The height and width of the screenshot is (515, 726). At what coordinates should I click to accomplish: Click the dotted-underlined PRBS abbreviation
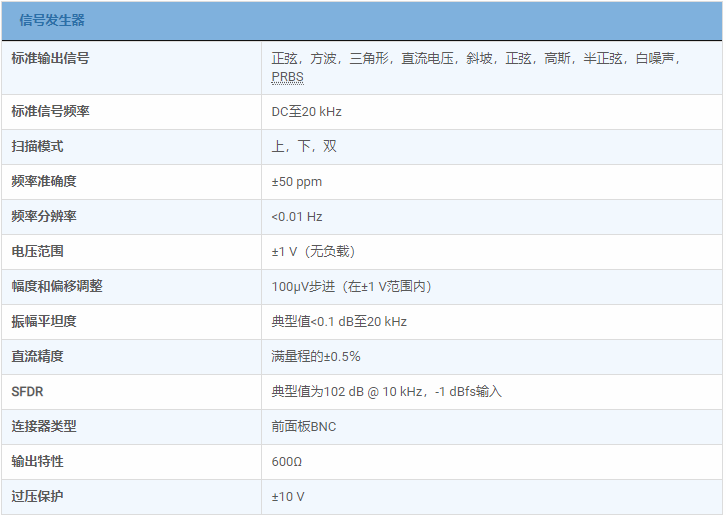[287, 77]
